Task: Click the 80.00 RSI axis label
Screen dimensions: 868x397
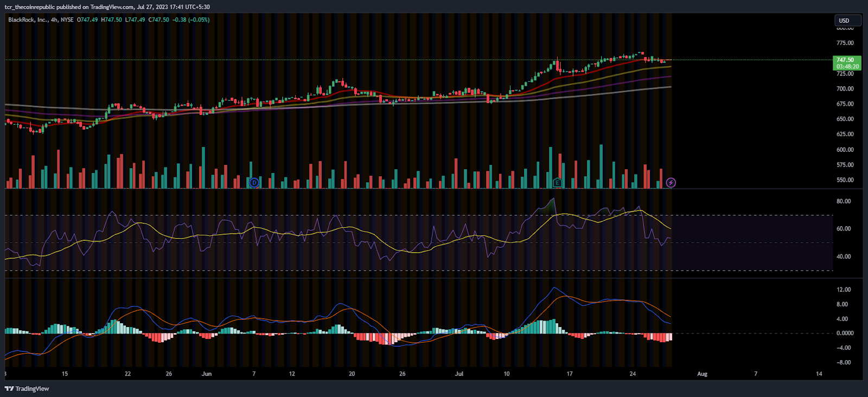Action: [x=844, y=201]
